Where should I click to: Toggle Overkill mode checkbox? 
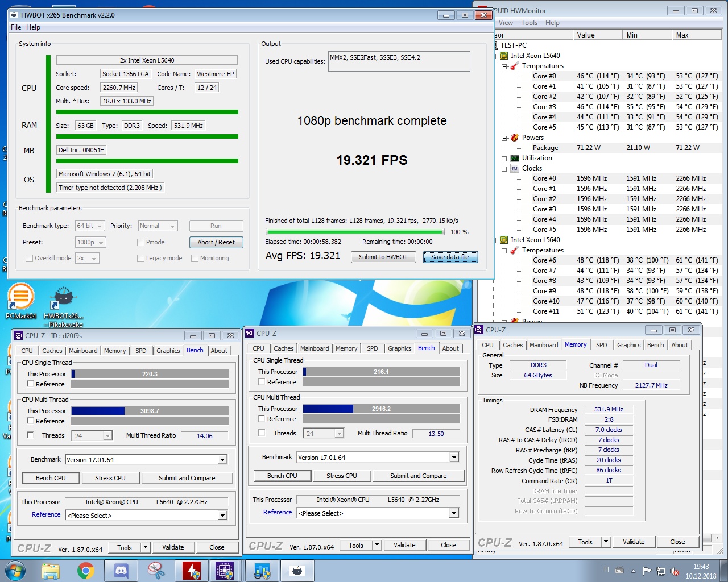pos(29,258)
